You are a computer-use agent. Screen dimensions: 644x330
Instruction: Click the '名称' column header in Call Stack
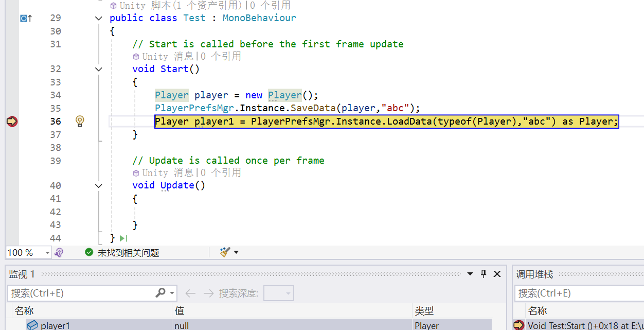click(538, 310)
